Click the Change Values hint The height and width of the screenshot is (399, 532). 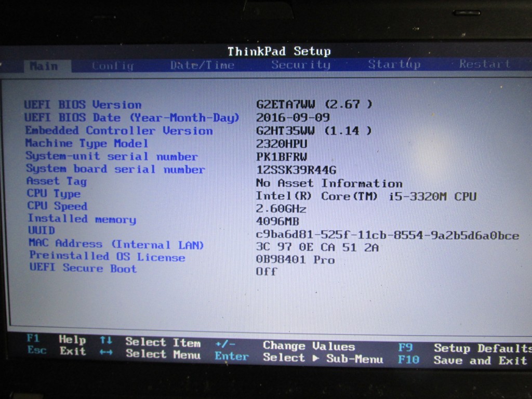[x=309, y=345]
